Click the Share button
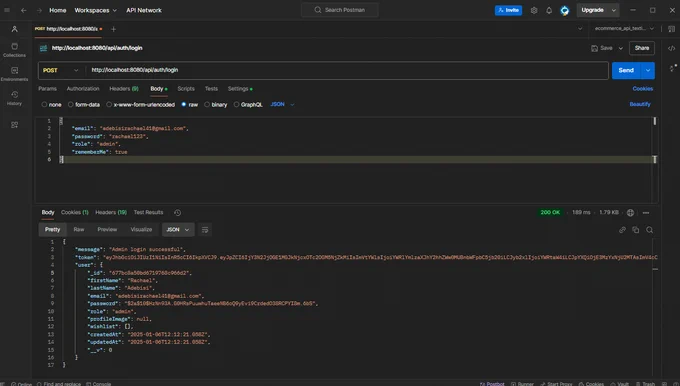The height and width of the screenshot is (386, 680). [x=642, y=48]
